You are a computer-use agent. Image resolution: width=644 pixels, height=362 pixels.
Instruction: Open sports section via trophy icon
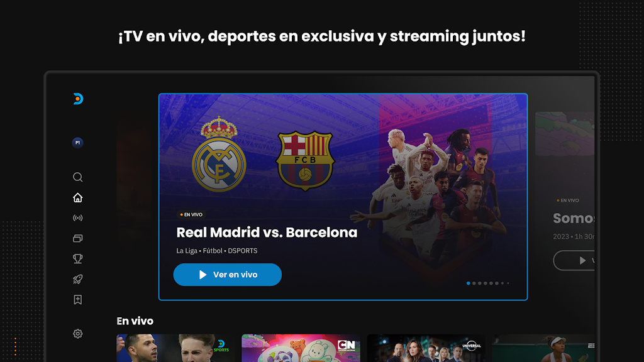click(x=77, y=258)
